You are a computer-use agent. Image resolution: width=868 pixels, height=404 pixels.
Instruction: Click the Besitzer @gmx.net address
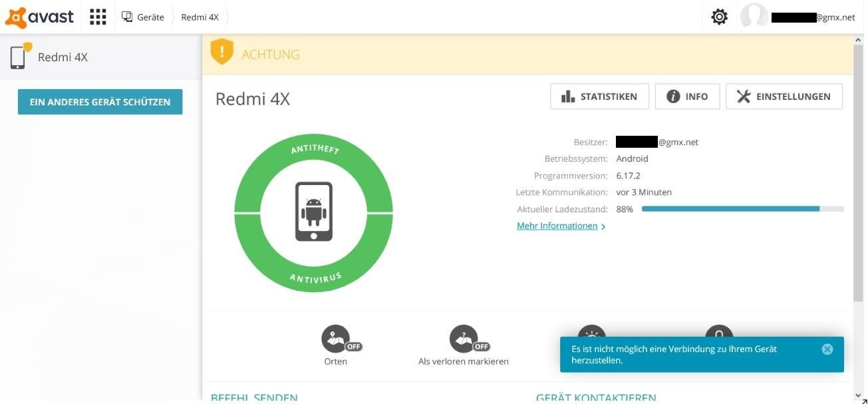click(657, 142)
